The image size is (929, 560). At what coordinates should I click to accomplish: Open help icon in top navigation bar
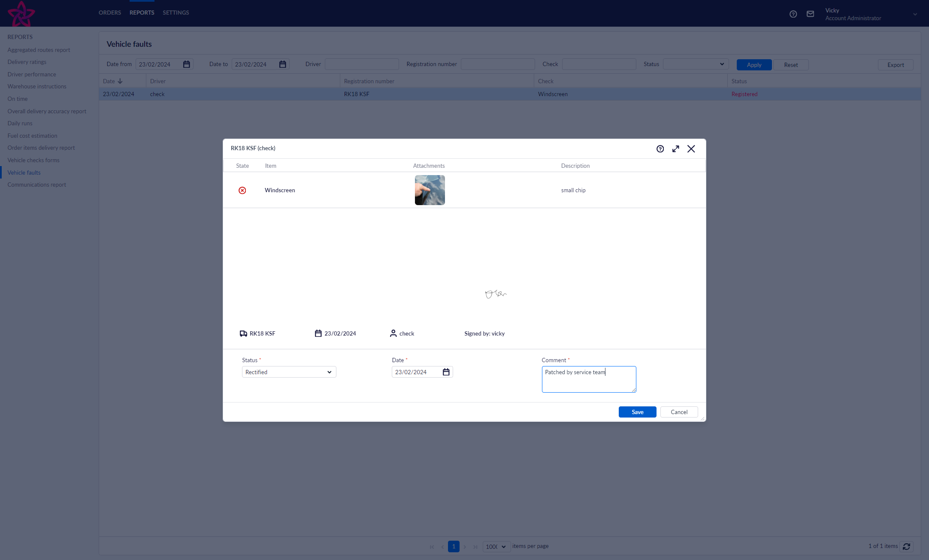click(x=793, y=14)
